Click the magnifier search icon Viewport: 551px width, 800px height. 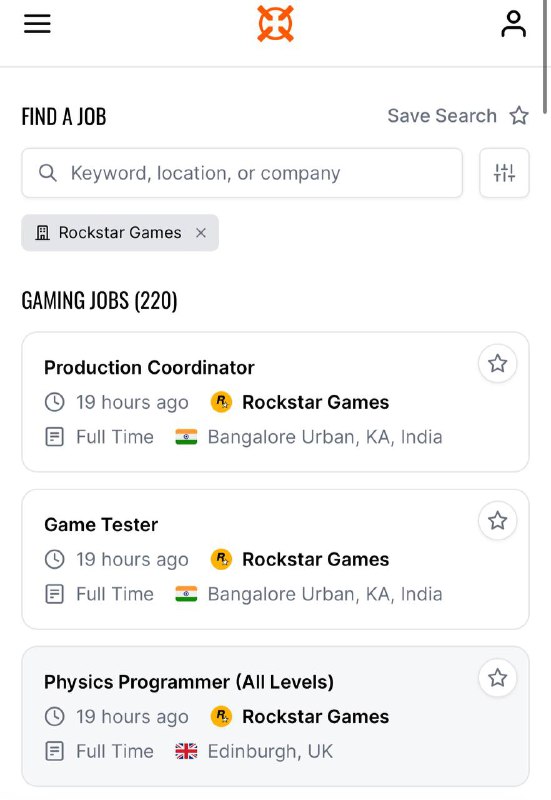click(x=47, y=173)
